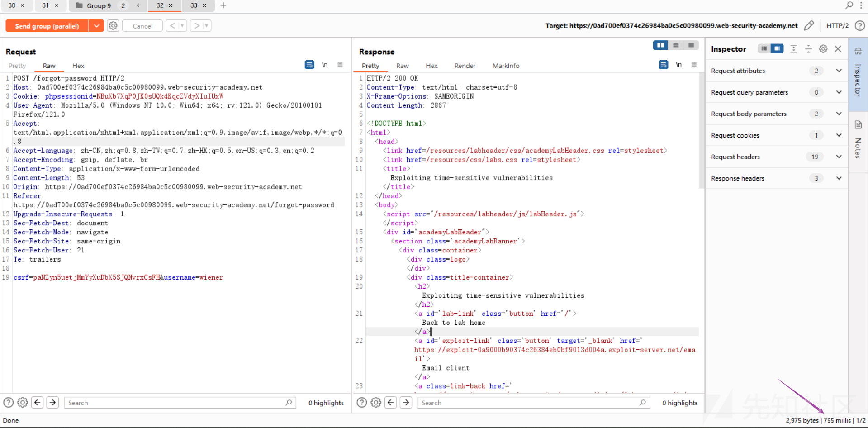Open request settings gear beside Send
The width and height of the screenshot is (868, 428).
pos(113,26)
